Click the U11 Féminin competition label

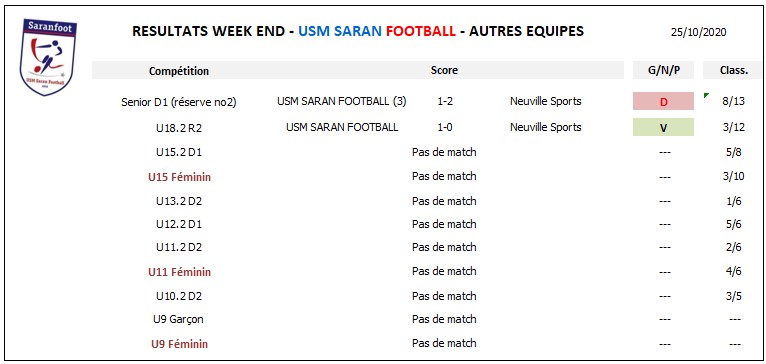(x=179, y=272)
